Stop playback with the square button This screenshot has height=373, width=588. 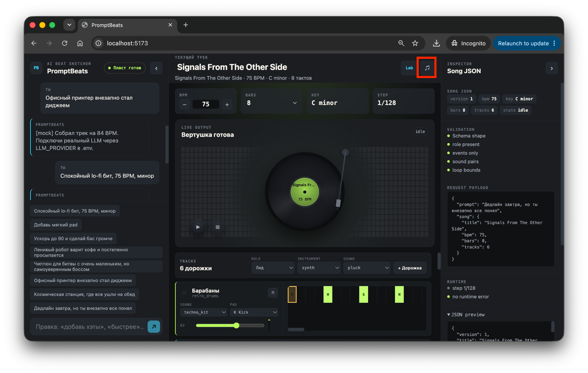pos(218,227)
